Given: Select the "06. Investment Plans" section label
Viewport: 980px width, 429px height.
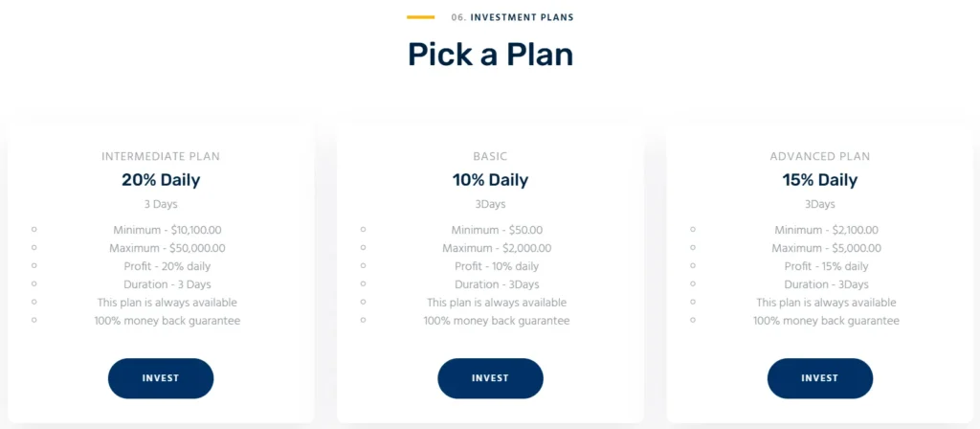Looking at the screenshot, I should coord(513,17).
